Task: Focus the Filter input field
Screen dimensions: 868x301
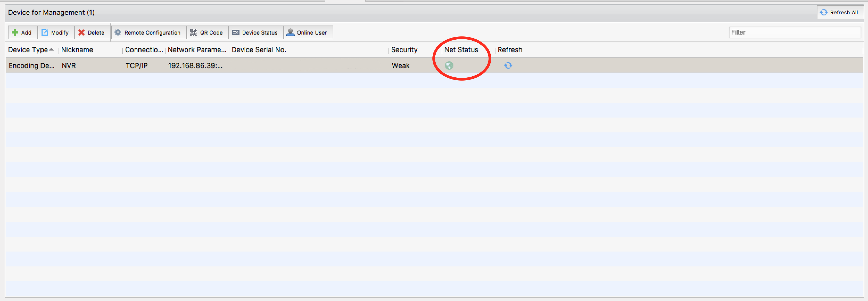Action: click(794, 33)
